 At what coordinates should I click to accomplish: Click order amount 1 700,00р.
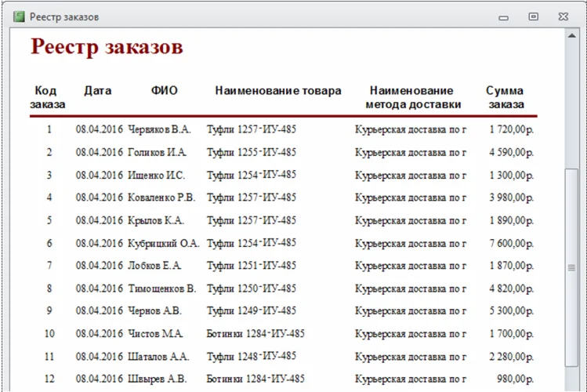pyautogui.click(x=512, y=333)
